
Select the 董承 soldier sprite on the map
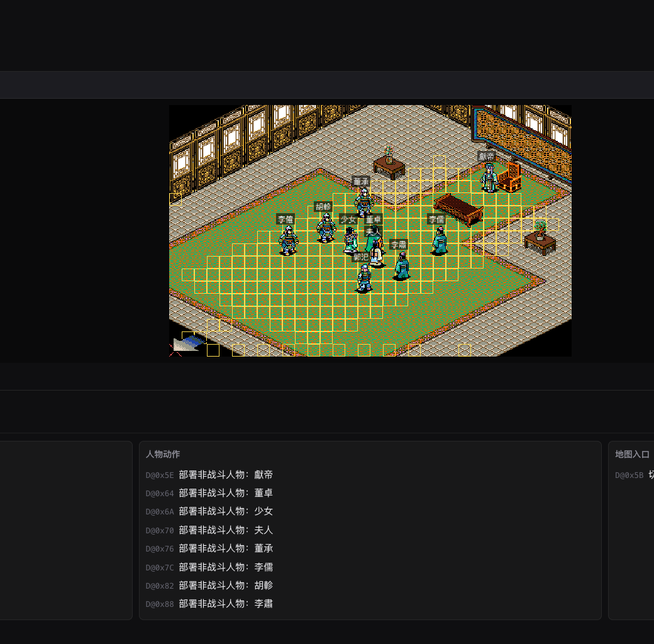(x=363, y=203)
